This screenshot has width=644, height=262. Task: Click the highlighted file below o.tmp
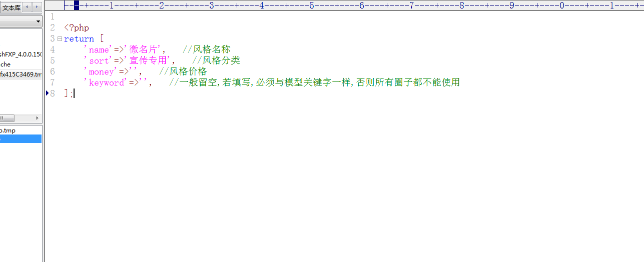pos(20,139)
